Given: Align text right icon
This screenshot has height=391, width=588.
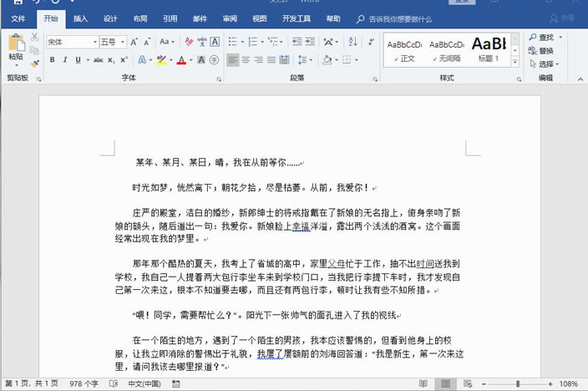Looking at the screenshot, I should (x=258, y=59).
